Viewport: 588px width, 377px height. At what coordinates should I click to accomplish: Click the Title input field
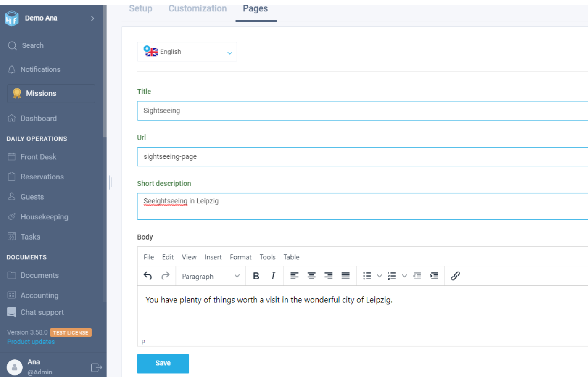click(x=362, y=111)
